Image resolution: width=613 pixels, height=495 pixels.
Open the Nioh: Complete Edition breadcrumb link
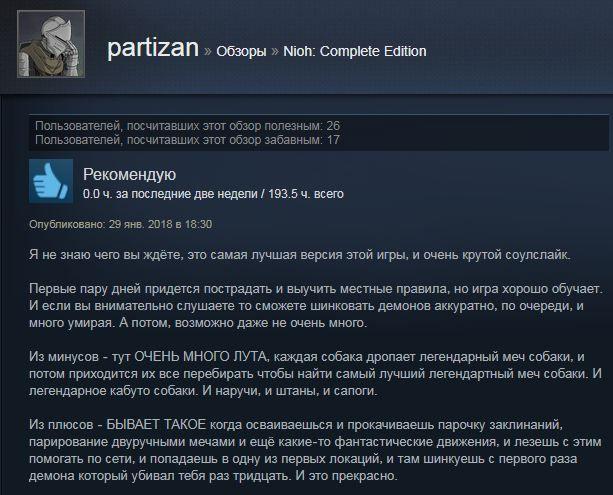[355, 51]
